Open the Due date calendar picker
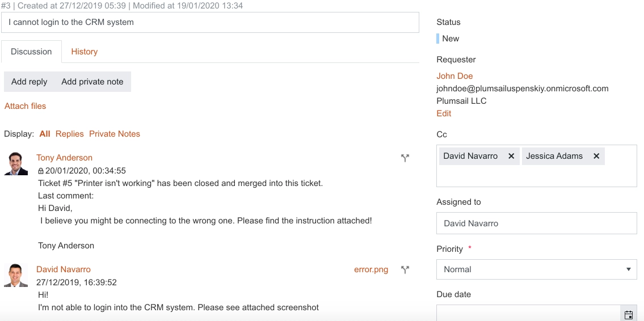The height and width of the screenshot is (321, 644). (x=628, y=315)
